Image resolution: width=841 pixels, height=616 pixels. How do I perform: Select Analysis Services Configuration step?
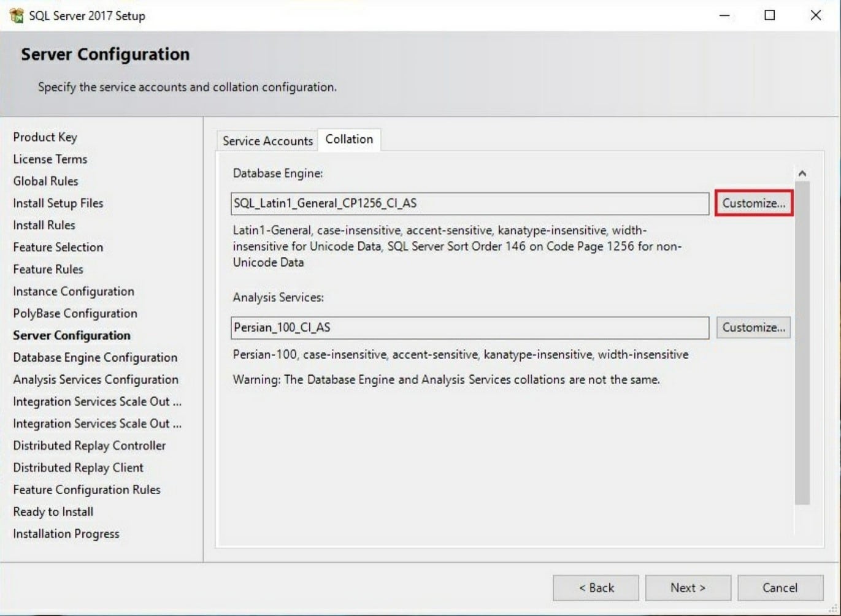coord(96,380)
